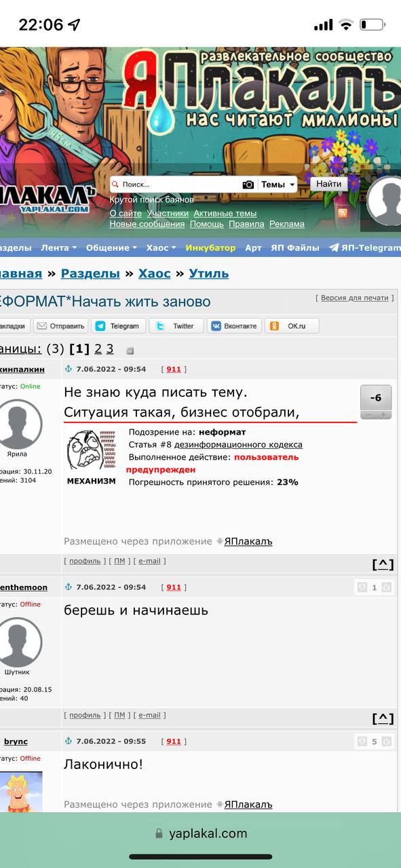Screen dimensions: 401x868
Task: Expand the Лента menu
Action: pyautogui.click(x=58, y=248)
